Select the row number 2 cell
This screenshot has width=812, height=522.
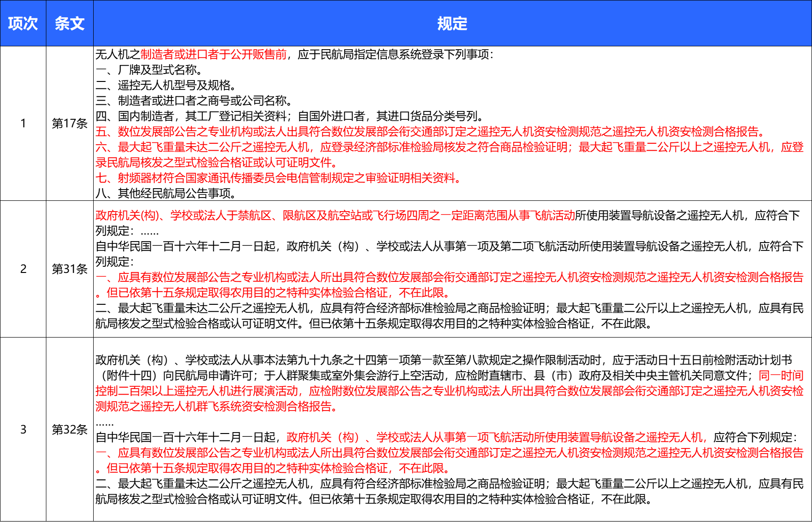click(x=23, y=269)
